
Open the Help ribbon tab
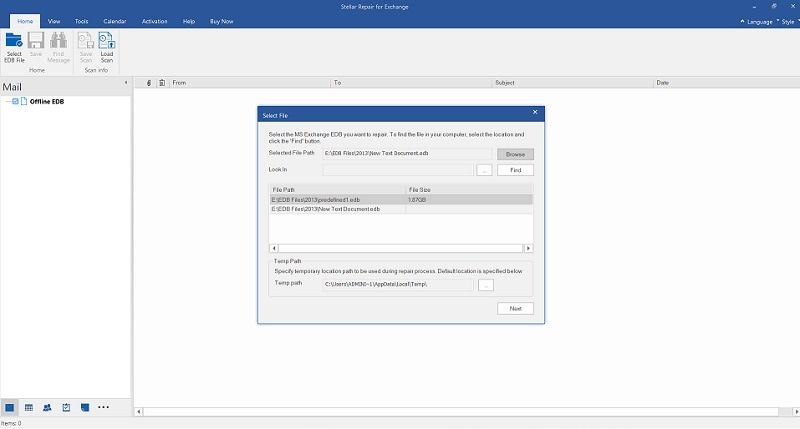(x=189, y=21)
